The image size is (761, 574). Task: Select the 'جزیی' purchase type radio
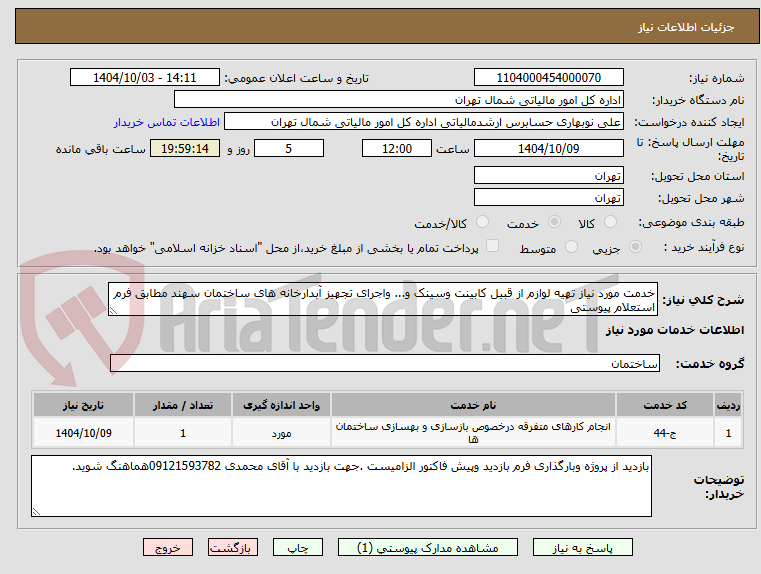(635, 247)
